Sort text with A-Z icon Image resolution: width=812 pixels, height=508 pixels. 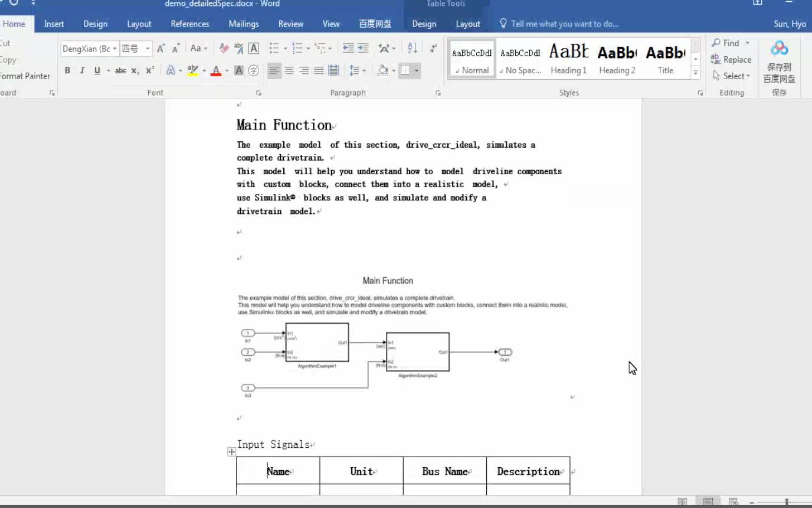click(x=412, y=48)
